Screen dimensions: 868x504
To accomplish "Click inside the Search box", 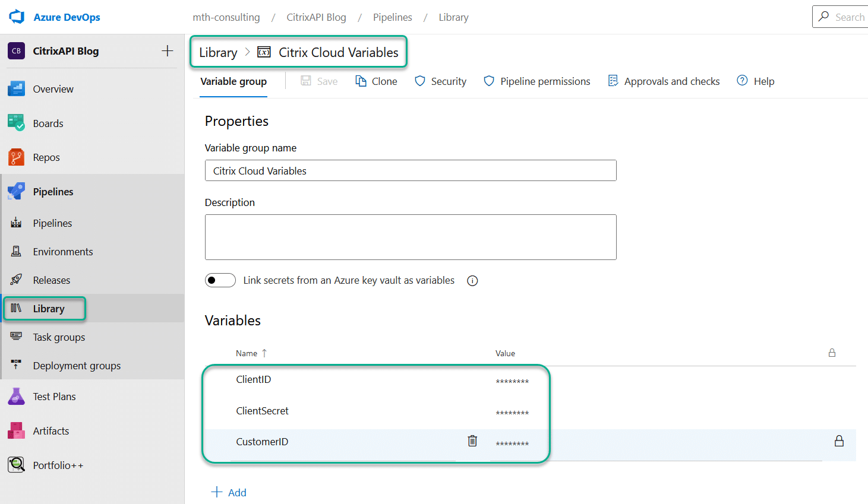I will pos(840,17).
